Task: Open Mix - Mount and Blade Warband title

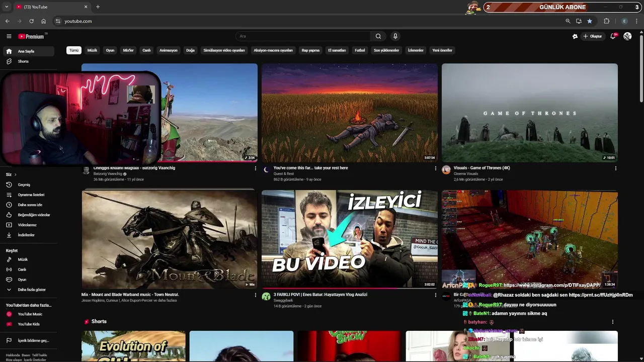Action: click(130, 295)
